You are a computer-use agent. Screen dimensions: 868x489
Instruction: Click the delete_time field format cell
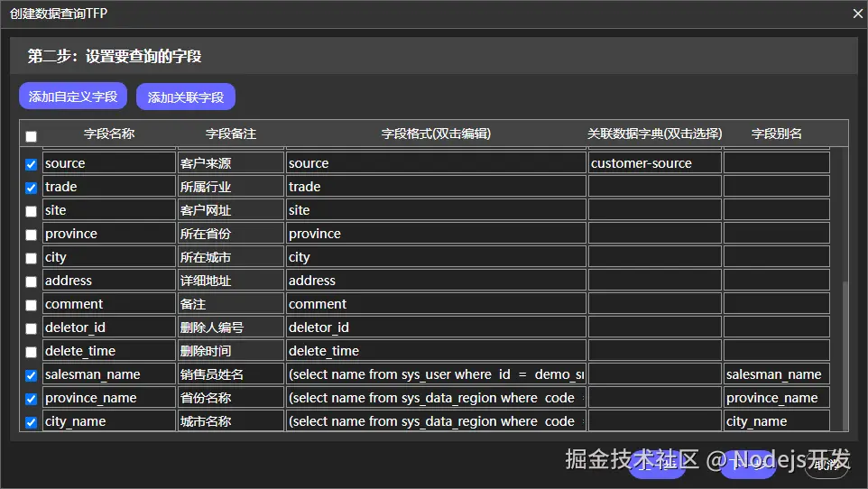coord(436,351)
